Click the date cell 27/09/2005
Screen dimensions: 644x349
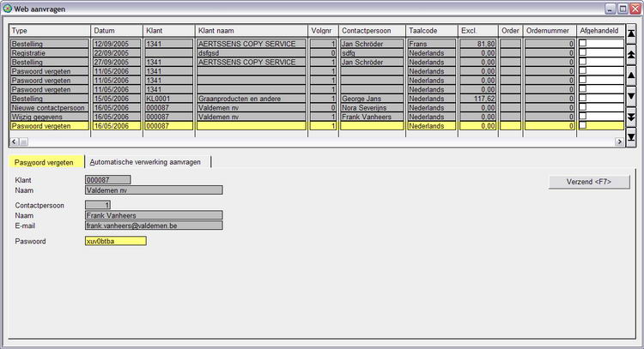coord(117,62)
